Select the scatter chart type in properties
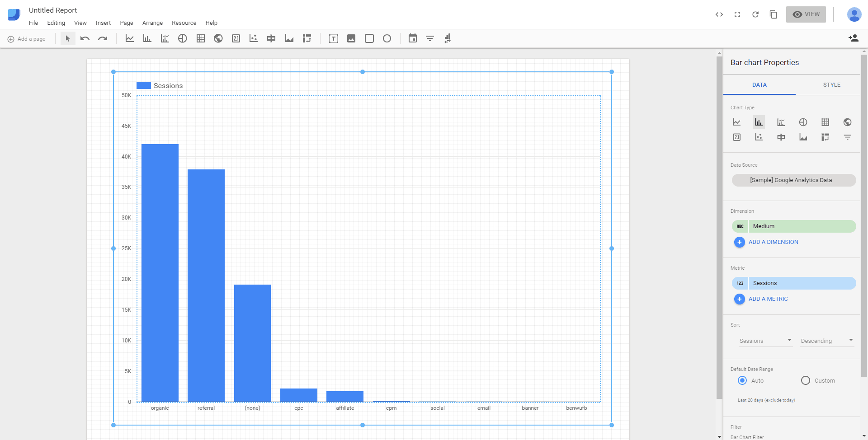The width and height of the screenshot is (868, 440). 759,137
